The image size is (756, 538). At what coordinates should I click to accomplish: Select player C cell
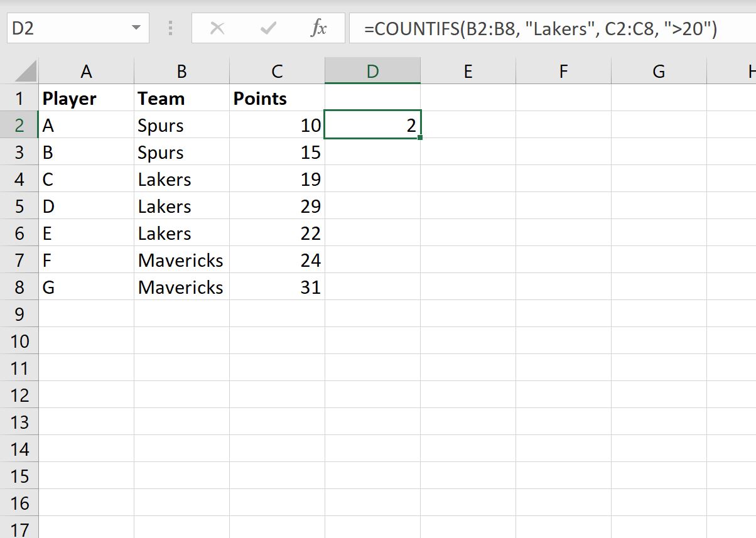(x=87, y=179)
